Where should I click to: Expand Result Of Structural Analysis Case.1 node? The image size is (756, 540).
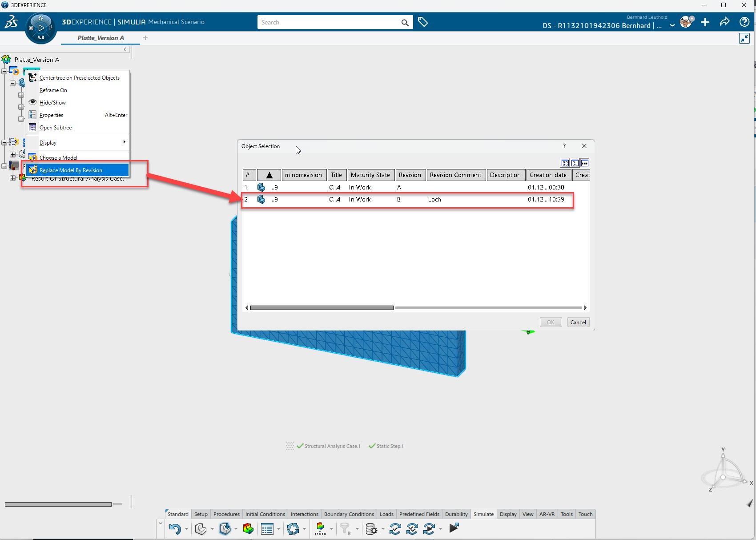click(x=13, y=178)
